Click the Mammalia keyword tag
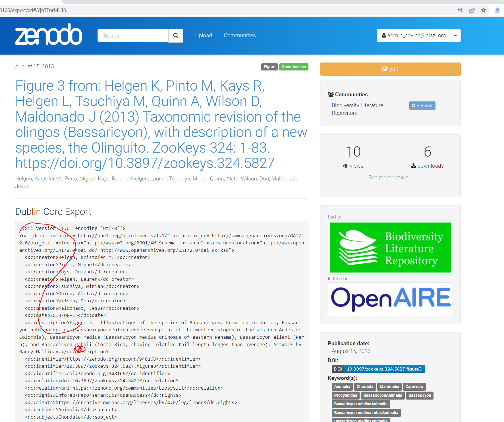This screenshot has width=504, height=422. pyautogui.click(x=389, y=387)
